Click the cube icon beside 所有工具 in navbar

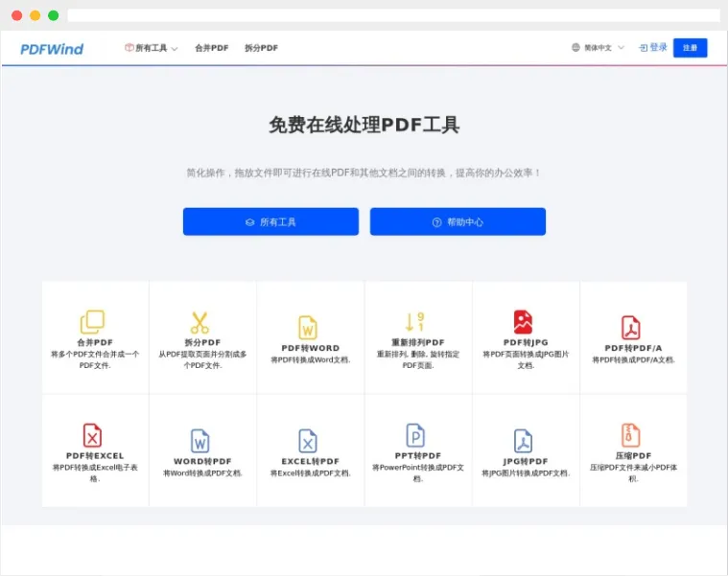pyautogui.click(x=129, y=47)
